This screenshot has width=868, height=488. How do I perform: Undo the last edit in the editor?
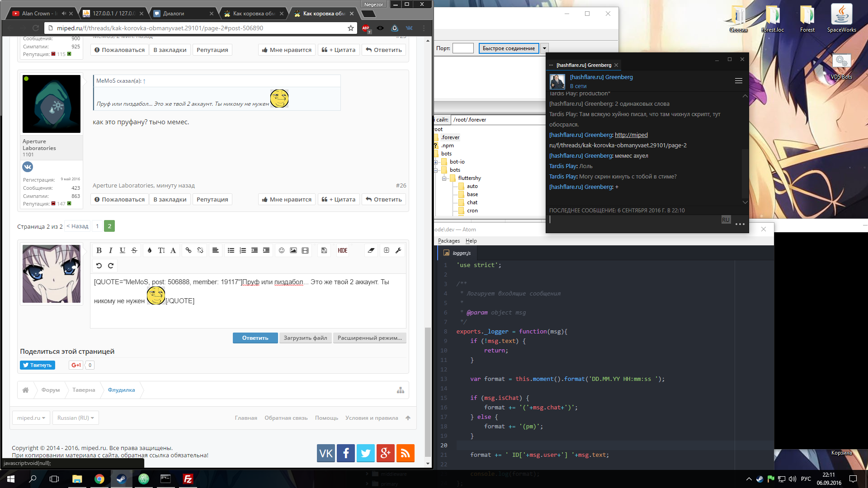[99, 266]
